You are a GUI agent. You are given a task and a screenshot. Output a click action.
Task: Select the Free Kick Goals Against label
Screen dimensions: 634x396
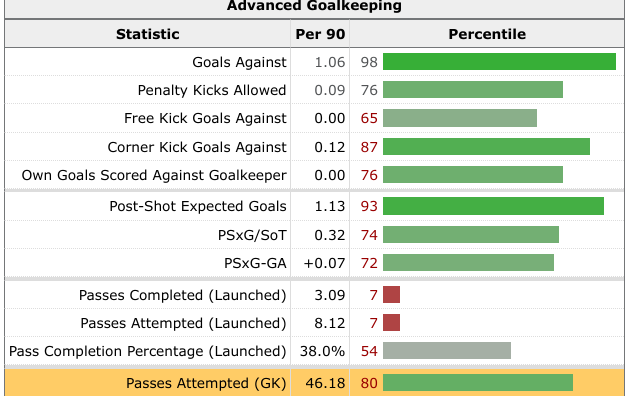pos(205,118)
